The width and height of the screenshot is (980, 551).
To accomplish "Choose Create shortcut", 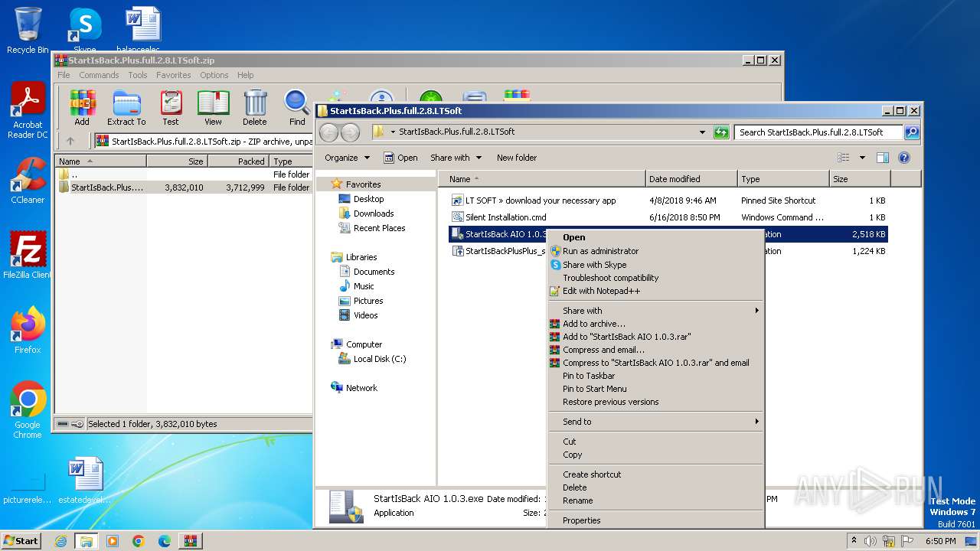I will point(655,474).
